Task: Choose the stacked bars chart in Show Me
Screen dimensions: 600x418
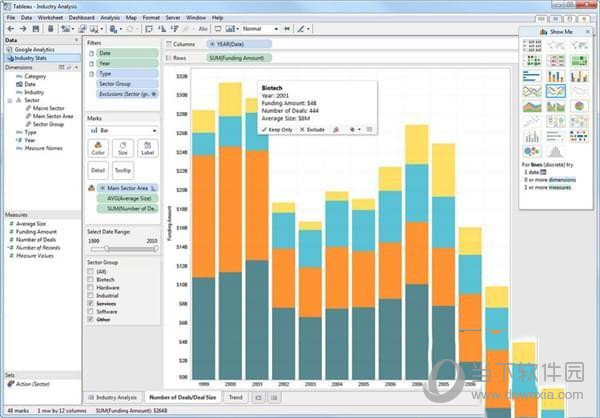Action: [556, 76]
